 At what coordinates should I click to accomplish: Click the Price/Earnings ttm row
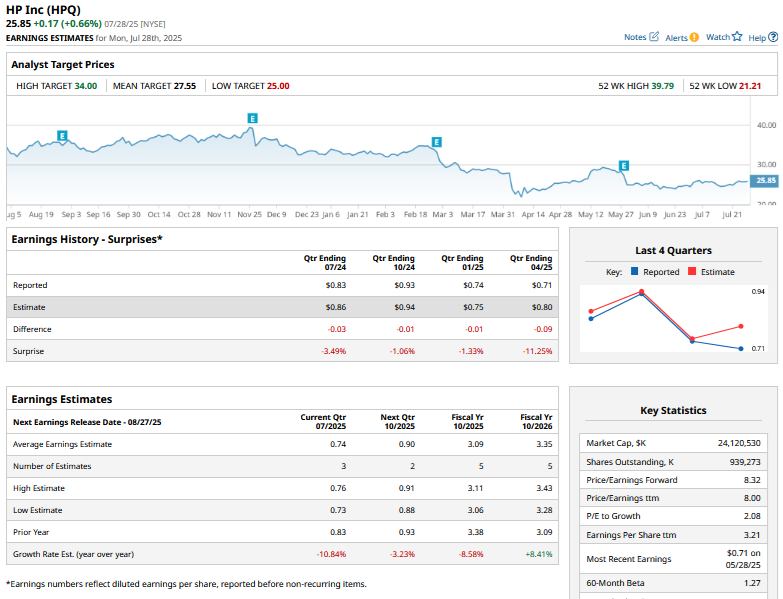coord(673,498)
